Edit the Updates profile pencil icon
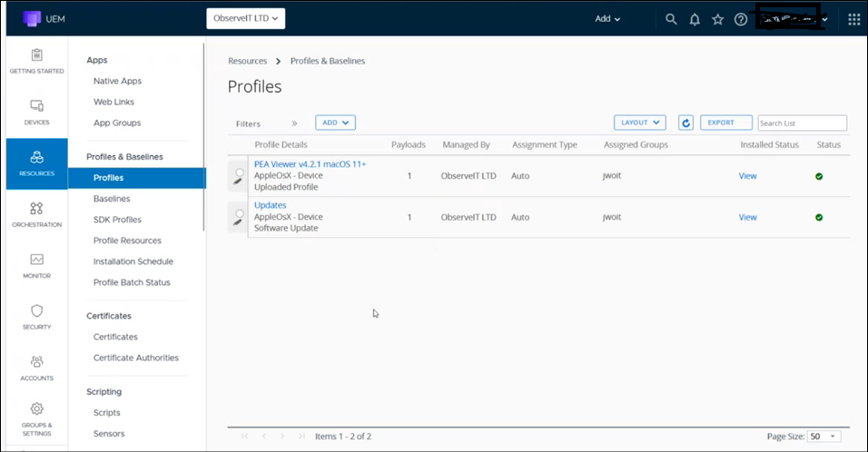This screenshot has height=452, width=868. pyautogui.click(x=236, y=222)
